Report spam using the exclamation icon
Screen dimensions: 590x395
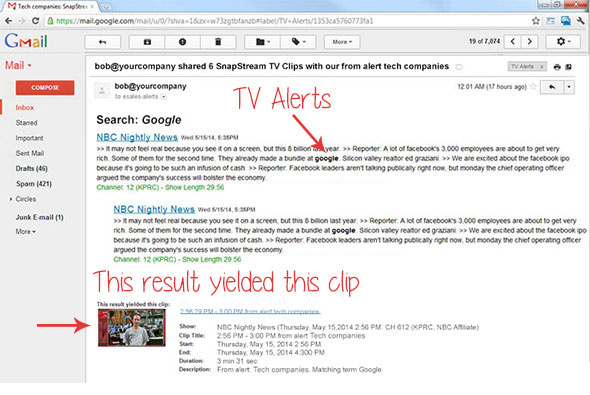[182, 42]
